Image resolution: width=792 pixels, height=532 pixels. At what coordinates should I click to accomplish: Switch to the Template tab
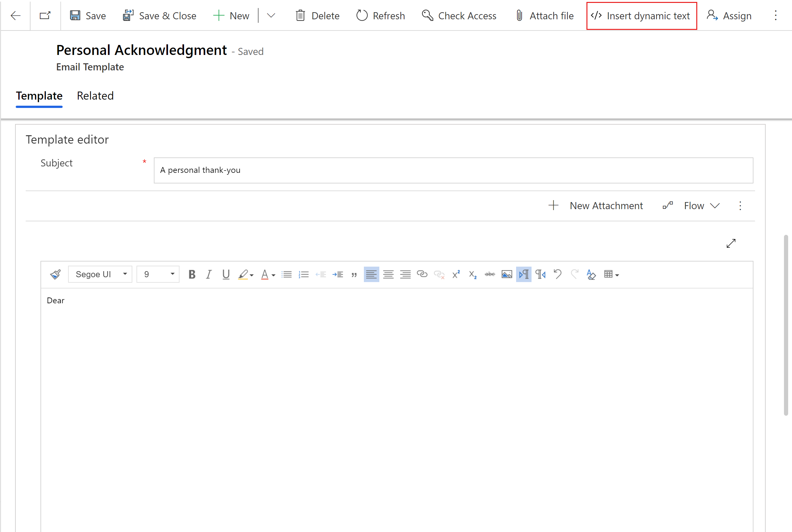39,96
